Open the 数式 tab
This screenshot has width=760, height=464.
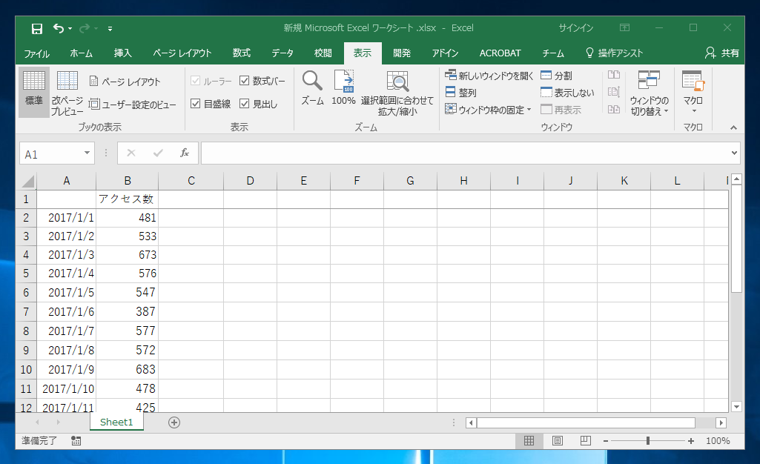[x=241, y=53]
